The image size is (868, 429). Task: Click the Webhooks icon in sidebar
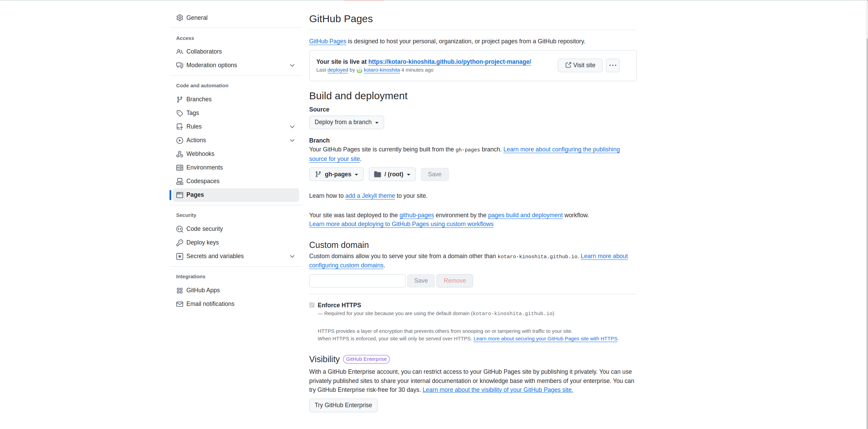[x=180, y=154]
